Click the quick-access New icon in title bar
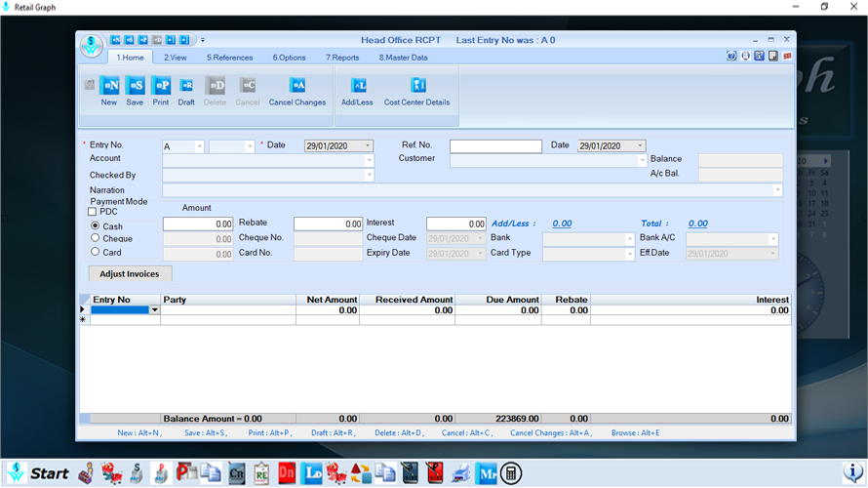The width and height of the screenshot is (868, 488). (115, 40)
